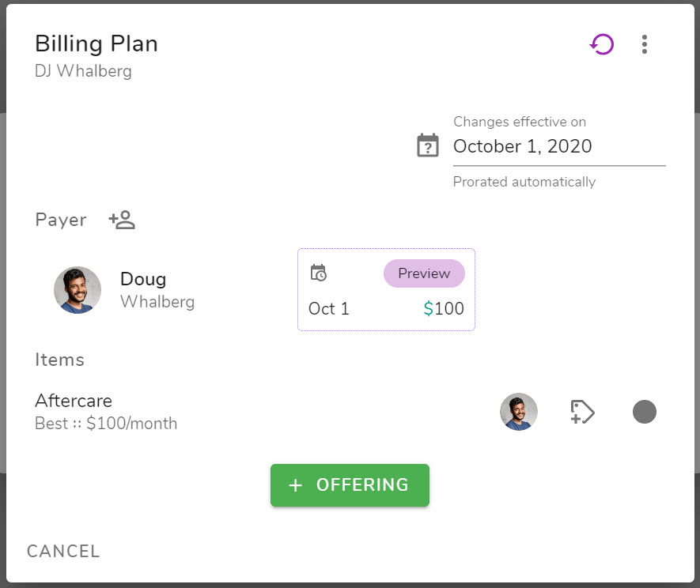Click the Payer section label
Image resolution: width=700 pixels, height=588 pixels.
(x=61, y=220)
